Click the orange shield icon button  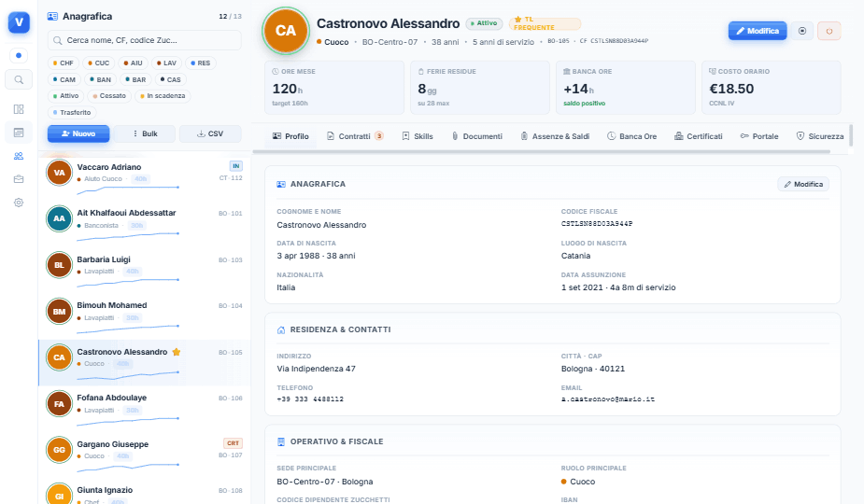[x=829, y=31]
